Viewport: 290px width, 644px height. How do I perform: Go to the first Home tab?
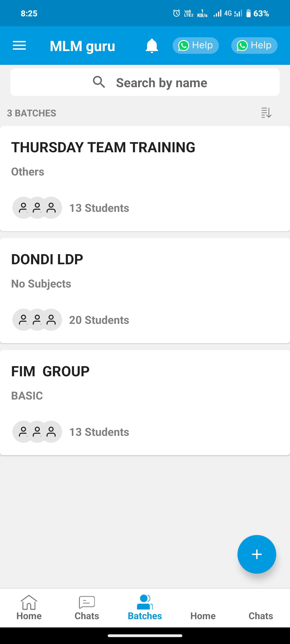(29, 608)
